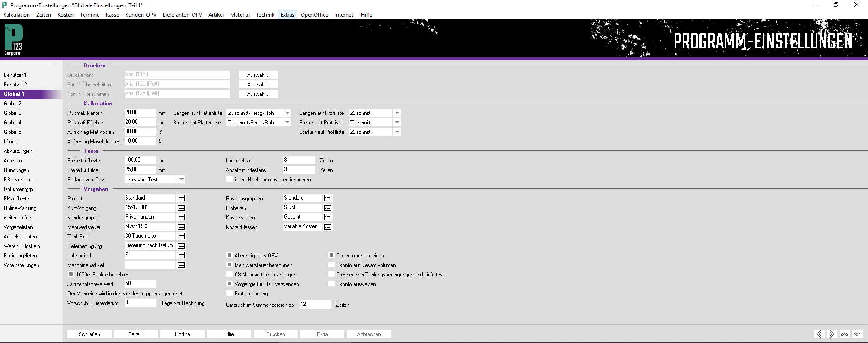Enable Skonto auf Gesamtvolumen
The image size is (868, 343).
click(331, 265)
